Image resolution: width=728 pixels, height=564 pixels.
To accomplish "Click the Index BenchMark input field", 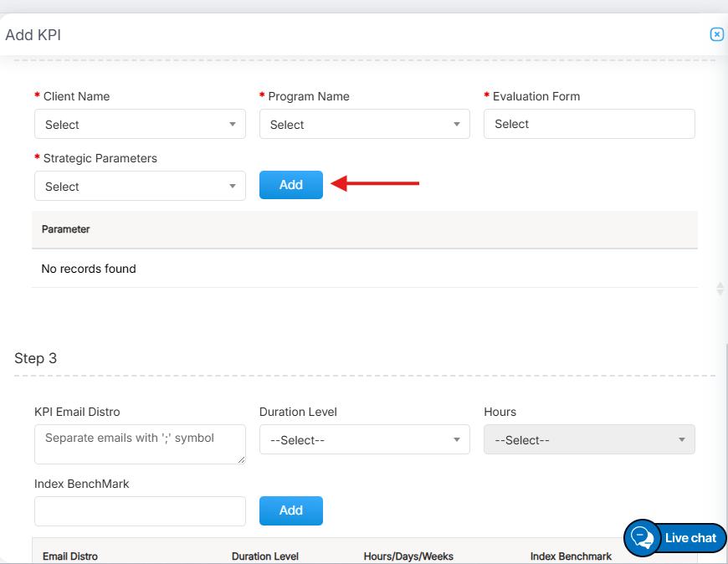I will pyautogui.click(x=140, y=511).
